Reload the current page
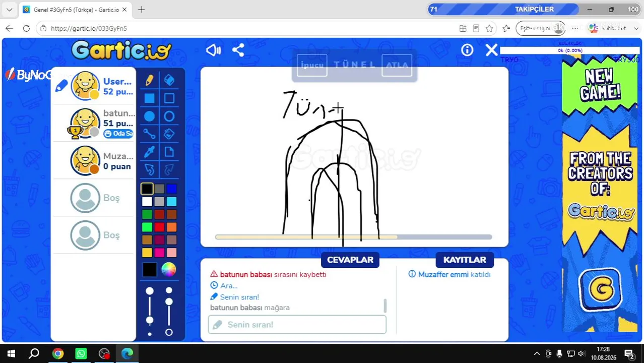 click(x=26, y=28)
